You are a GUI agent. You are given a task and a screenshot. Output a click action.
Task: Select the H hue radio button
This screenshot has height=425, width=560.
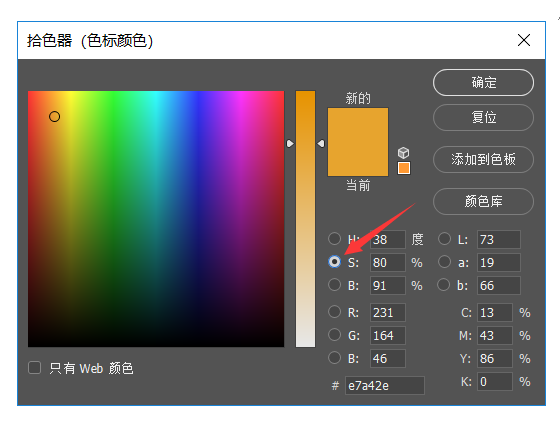[335, 239]
